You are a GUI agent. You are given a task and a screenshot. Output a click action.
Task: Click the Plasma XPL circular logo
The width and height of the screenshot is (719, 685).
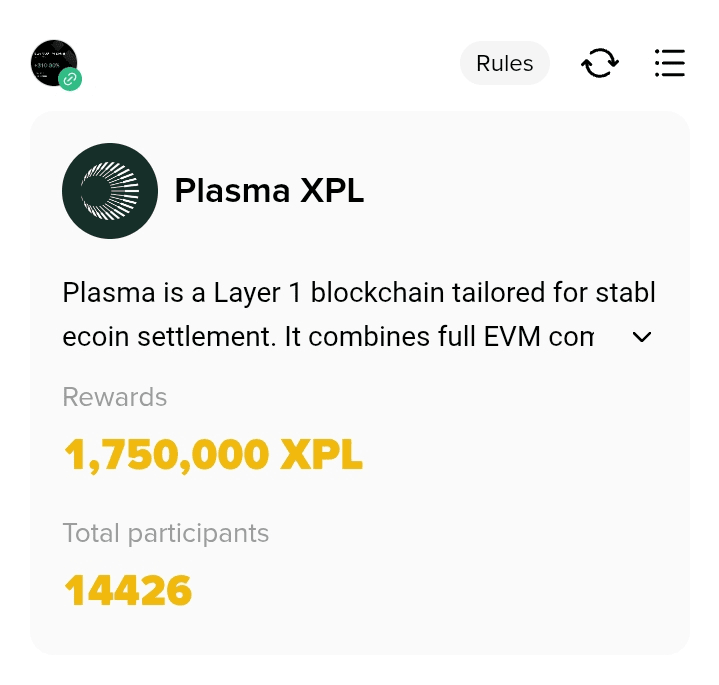pos(110,191)
